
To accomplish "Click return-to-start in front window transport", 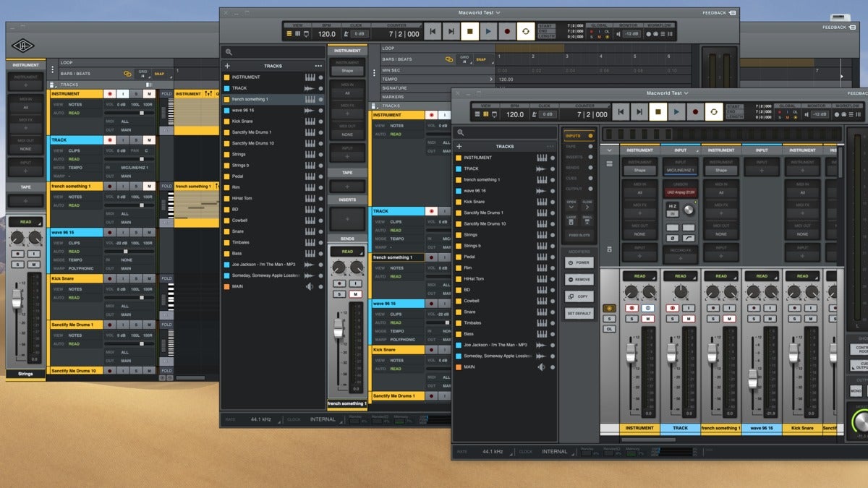I will (x=621, y=112).
